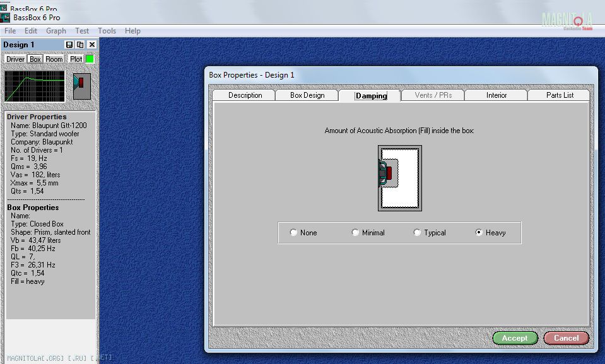Open the Tools menu
The width and height of the screenshot is (605, 364).
point(107,31)
